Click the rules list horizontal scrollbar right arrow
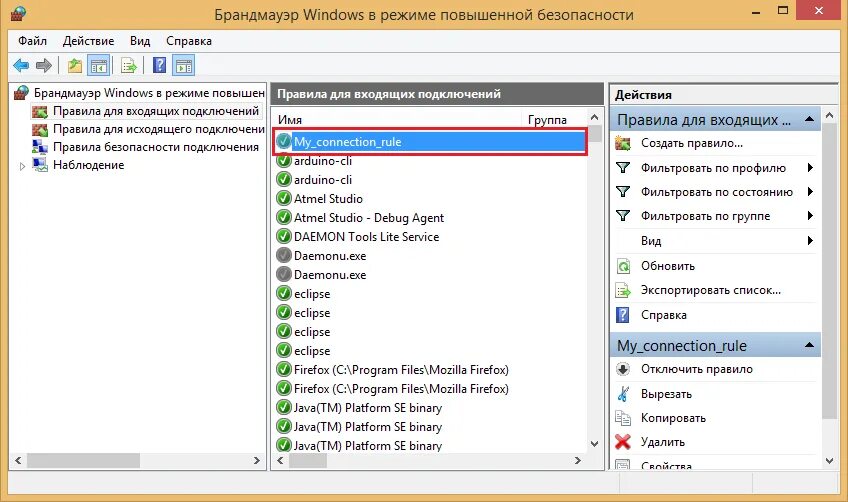Screen dimensions: 848x502 click(x=578, y=460)
